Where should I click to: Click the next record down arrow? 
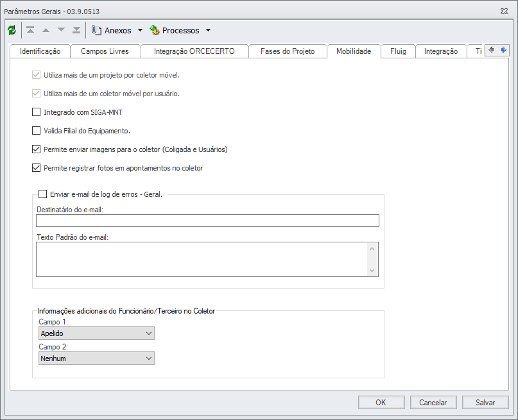[x=61, y=30]
